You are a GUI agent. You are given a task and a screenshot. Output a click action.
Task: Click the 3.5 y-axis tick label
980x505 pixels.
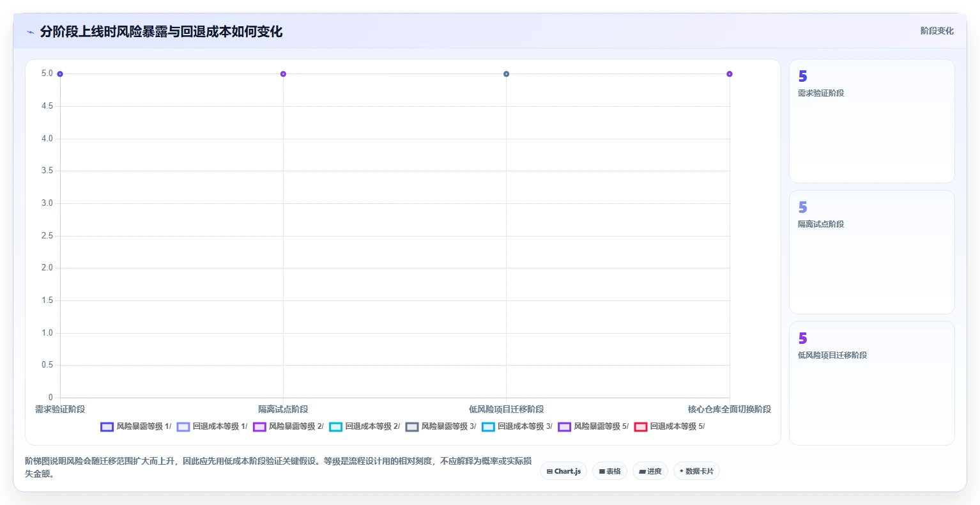47,171
